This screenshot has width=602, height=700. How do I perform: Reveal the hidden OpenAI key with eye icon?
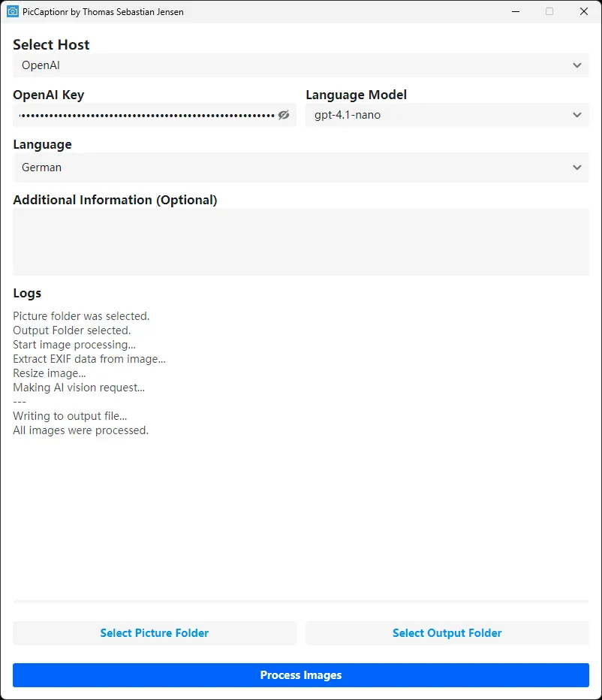283,115
